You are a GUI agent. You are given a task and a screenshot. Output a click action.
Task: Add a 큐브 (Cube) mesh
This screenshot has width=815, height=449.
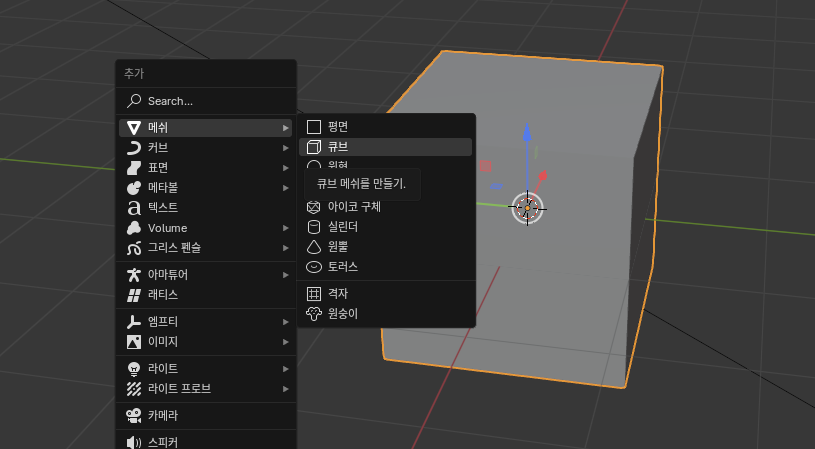pyautogui.click(x=386, y=147)
